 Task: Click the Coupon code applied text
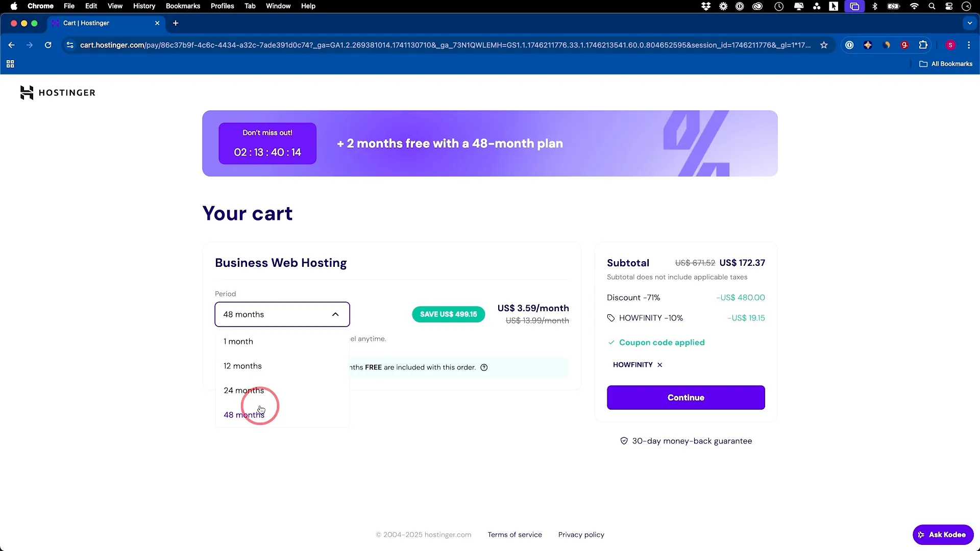tap(661, 342)
